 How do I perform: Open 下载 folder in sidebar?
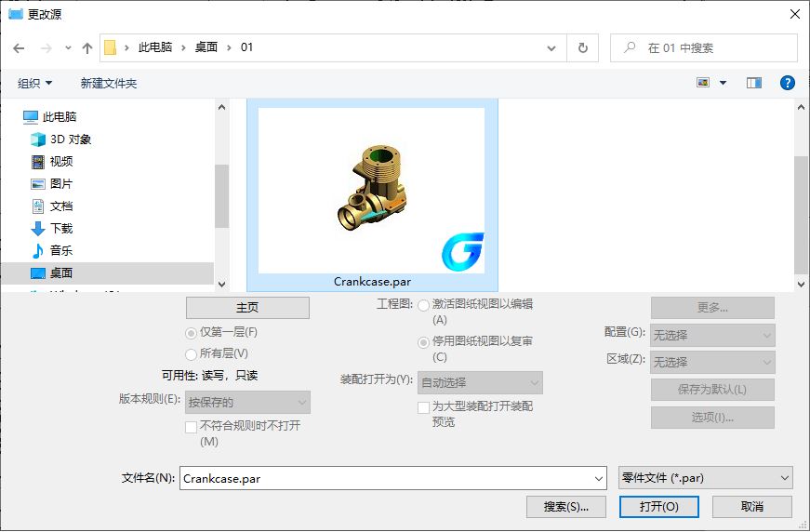tap(52, 229)
